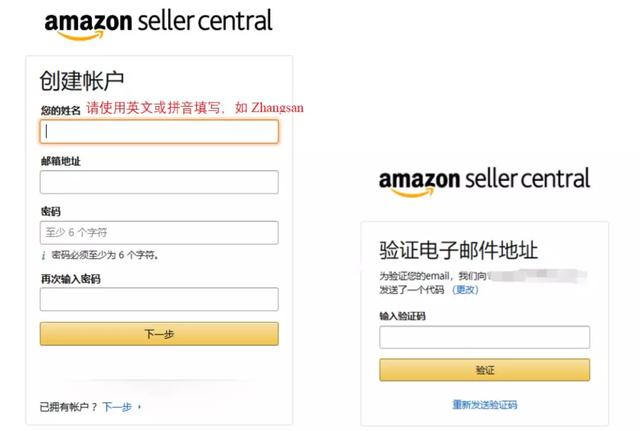
Task: Click the 重新发送验证码 resend code link
Action: click(484, 405)
